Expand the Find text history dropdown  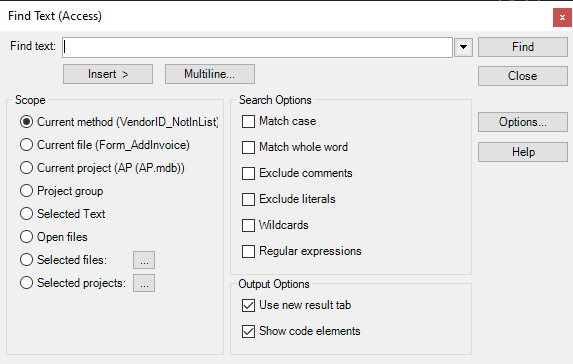pos(463,47)
